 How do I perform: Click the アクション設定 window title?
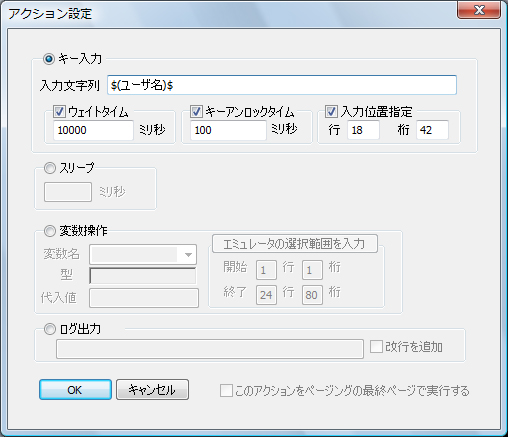[x=50, y=14]
